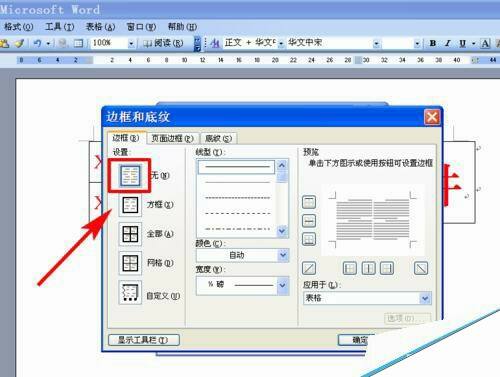Click line style list scroll up arrow
This screenshot has height=377, width=500.
(x=282, y=165)
